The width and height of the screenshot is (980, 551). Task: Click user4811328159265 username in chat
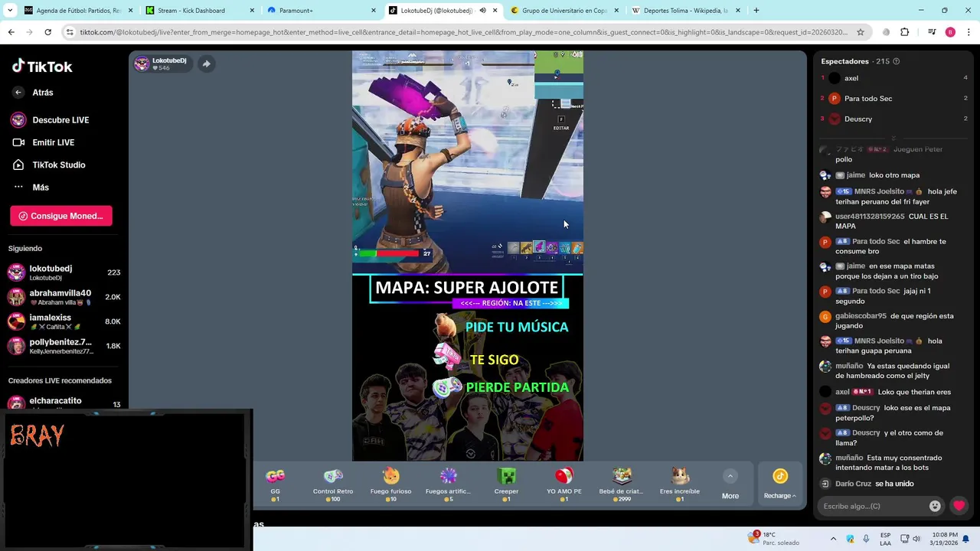870,217
